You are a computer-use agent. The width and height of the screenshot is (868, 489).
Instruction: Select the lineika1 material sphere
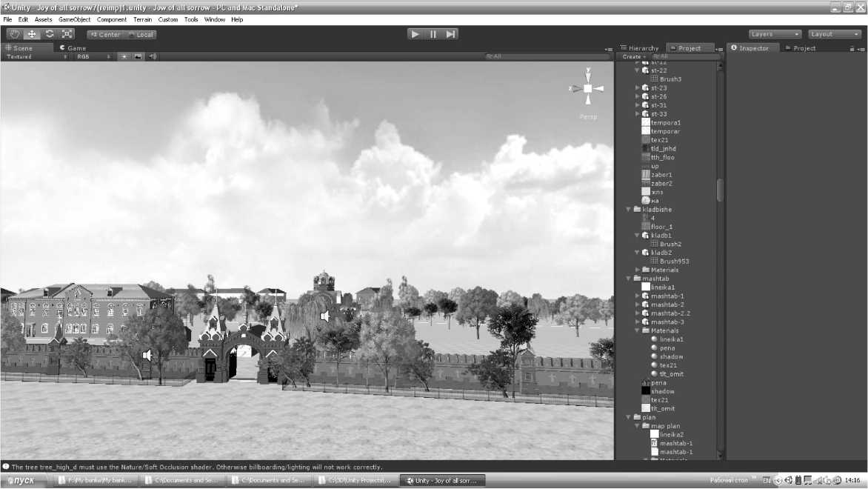pos(667,339)
